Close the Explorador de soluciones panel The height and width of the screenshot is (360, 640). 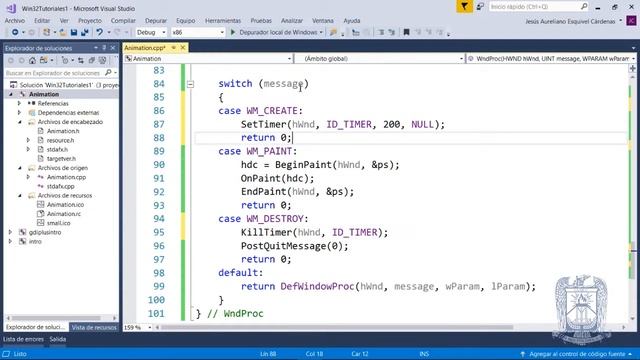coord(113,48)
